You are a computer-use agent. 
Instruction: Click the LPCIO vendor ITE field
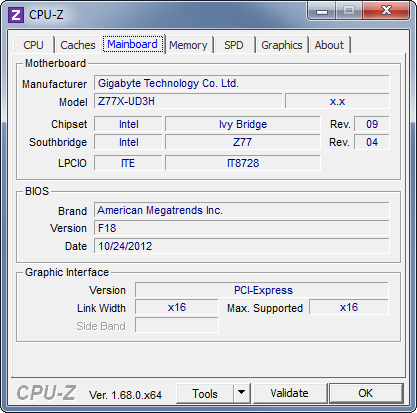coord(128,163)
